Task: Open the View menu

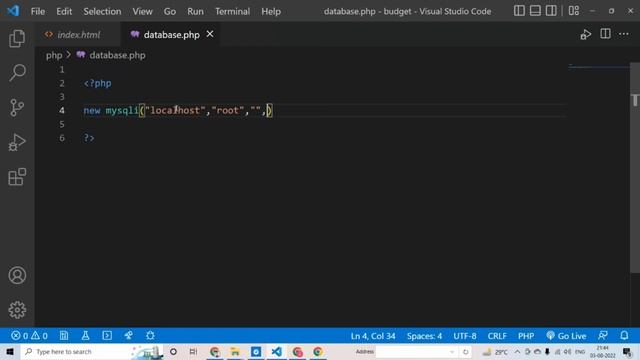Action: (142, 11)
